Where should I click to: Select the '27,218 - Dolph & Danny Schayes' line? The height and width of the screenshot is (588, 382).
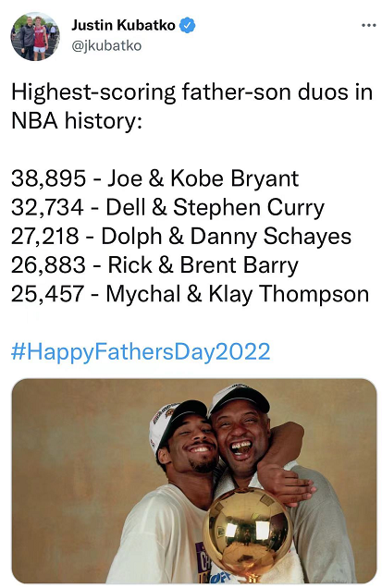[181, 237]
